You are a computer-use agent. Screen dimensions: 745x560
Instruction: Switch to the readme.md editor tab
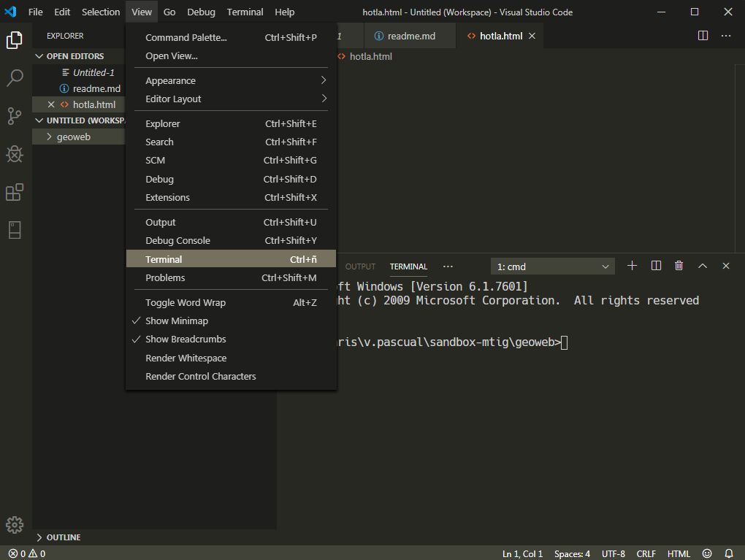point(410,36)
